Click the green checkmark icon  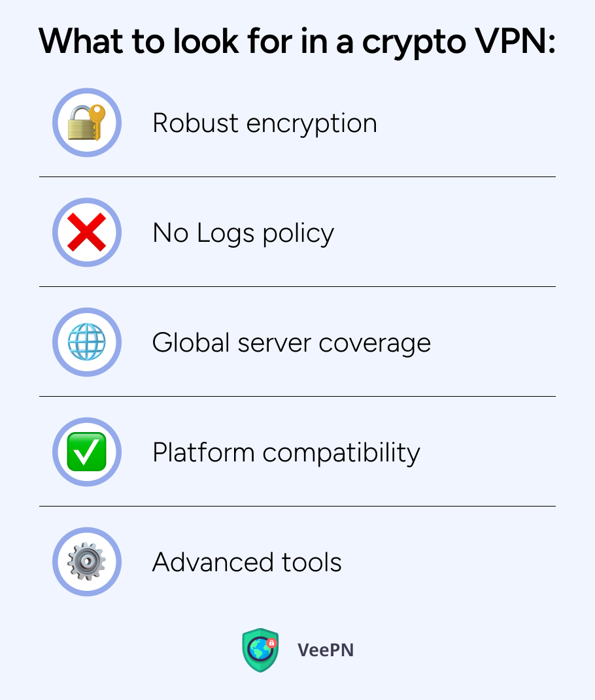tap(87, 452)
